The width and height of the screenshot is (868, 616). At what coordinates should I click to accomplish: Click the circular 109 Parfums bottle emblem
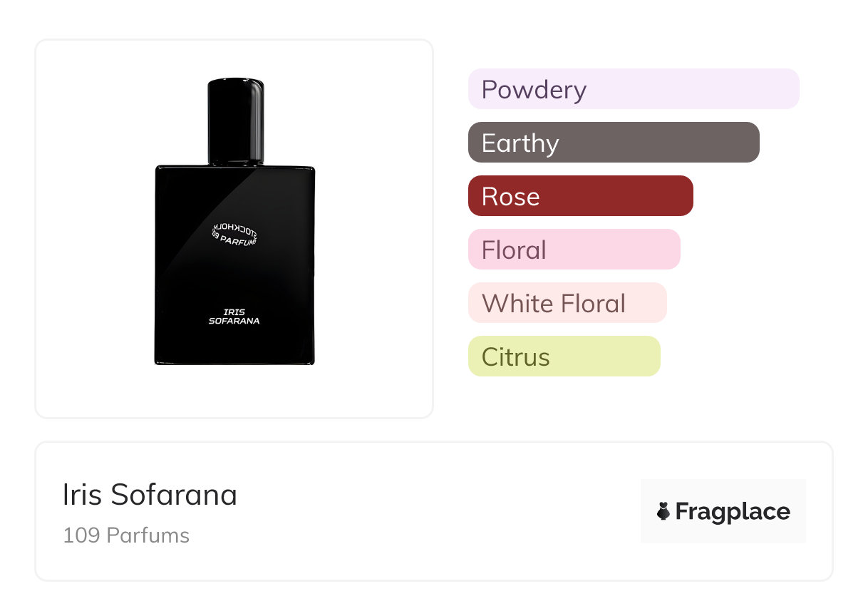tap(234, 233)
